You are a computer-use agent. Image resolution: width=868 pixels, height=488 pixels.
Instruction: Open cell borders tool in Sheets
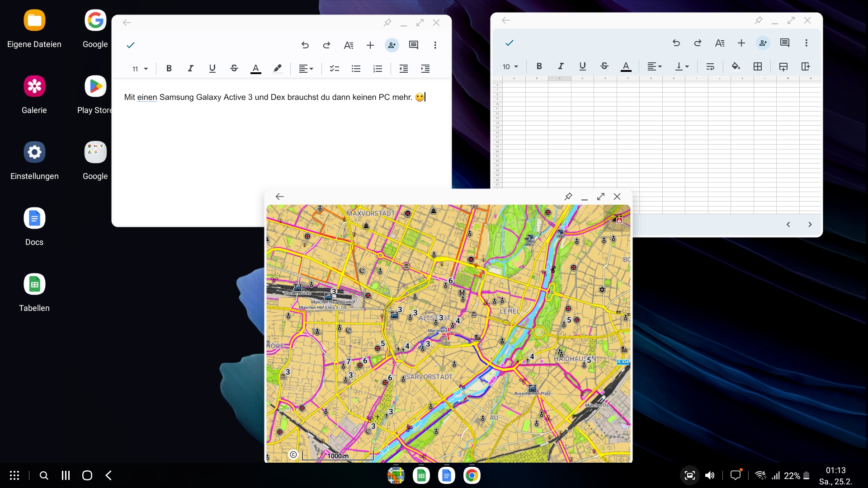758,66
